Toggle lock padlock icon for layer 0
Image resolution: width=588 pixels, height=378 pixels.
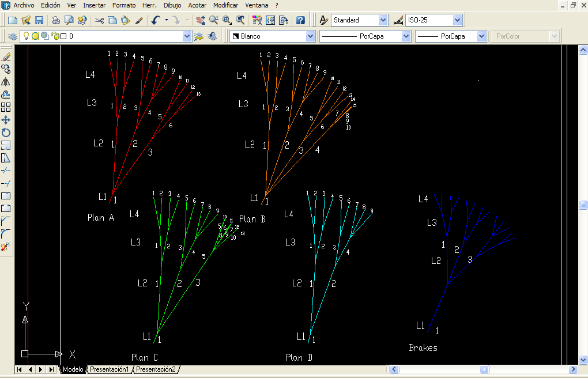click(55, 36)
